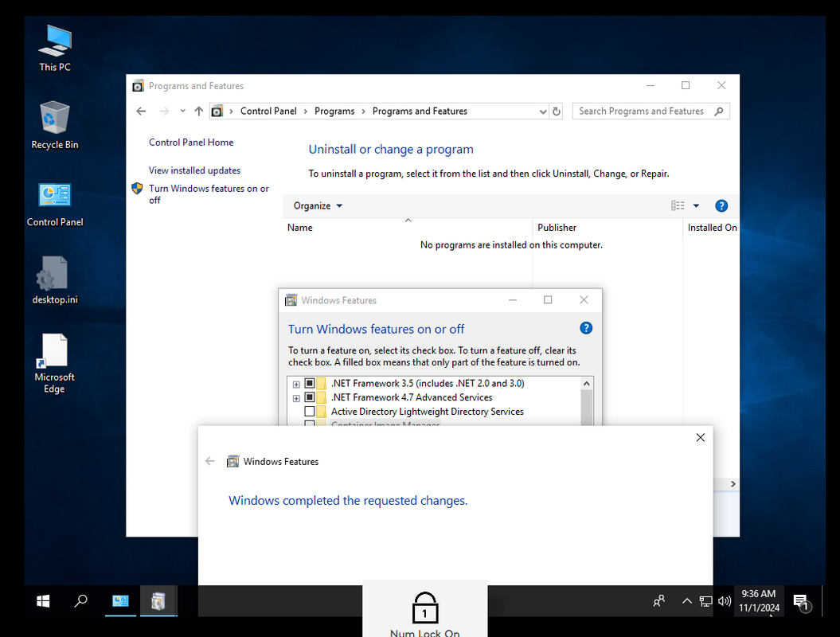Close the Windows completed changes dialog
The width and height of the screenshot is (840, 637).
pyautogui.click(x=700, y=437)
